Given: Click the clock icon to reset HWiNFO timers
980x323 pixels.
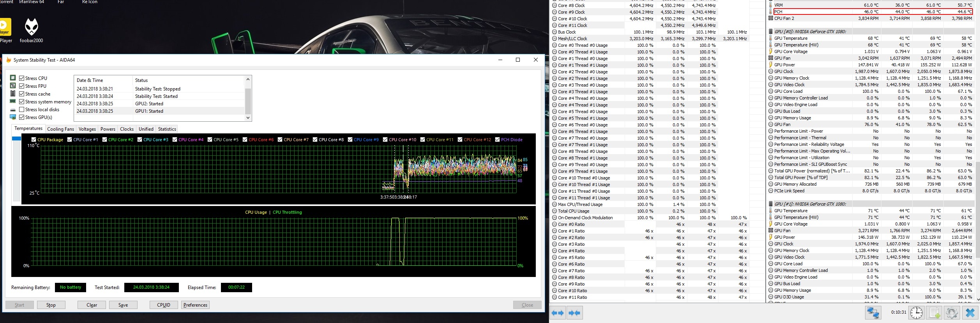Looking at the screenshot, I should [x=916, y=313].
